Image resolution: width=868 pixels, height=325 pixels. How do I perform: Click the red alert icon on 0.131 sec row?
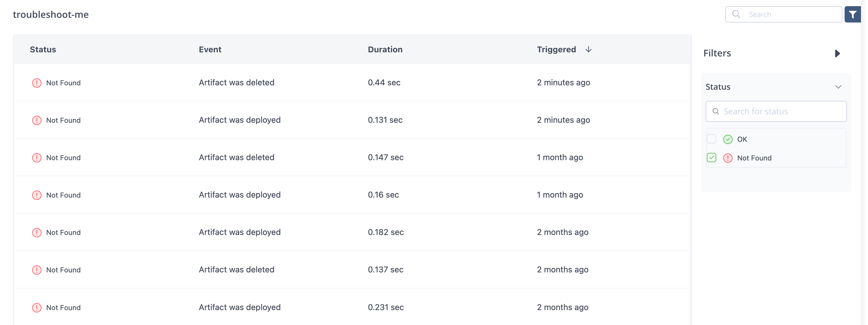(37, 120)
